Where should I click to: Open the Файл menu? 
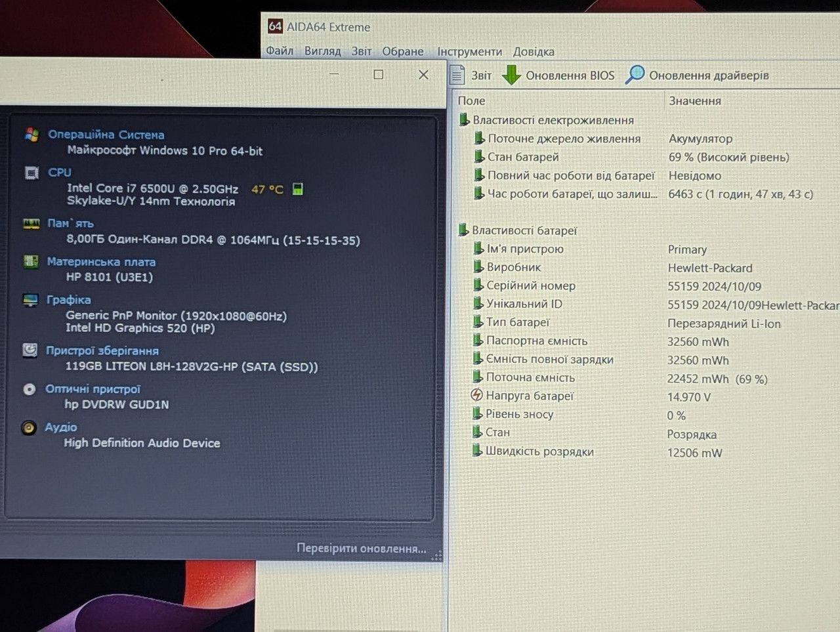(x=280, y=51)
